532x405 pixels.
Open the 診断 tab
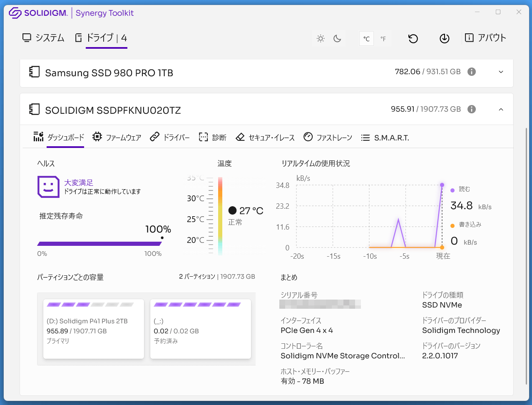coord(212,137)
